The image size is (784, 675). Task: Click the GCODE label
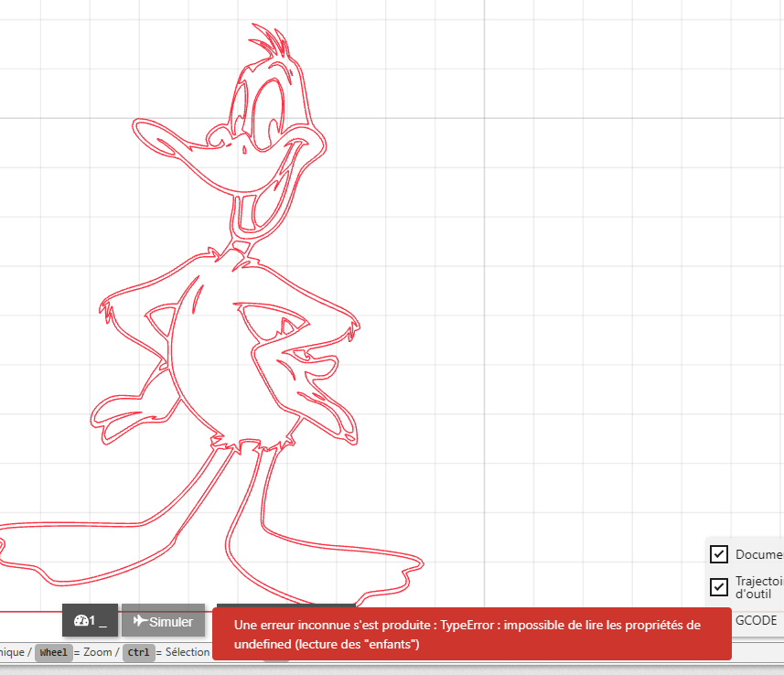coord(756,620)
